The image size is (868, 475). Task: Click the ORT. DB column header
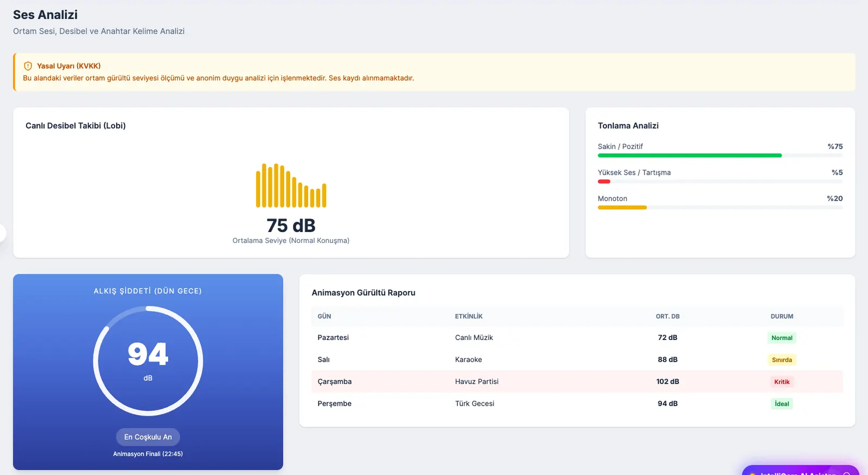(668, 317)
